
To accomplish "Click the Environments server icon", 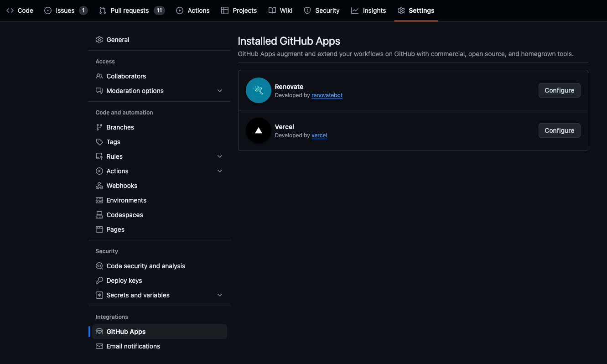I will 99,200.
